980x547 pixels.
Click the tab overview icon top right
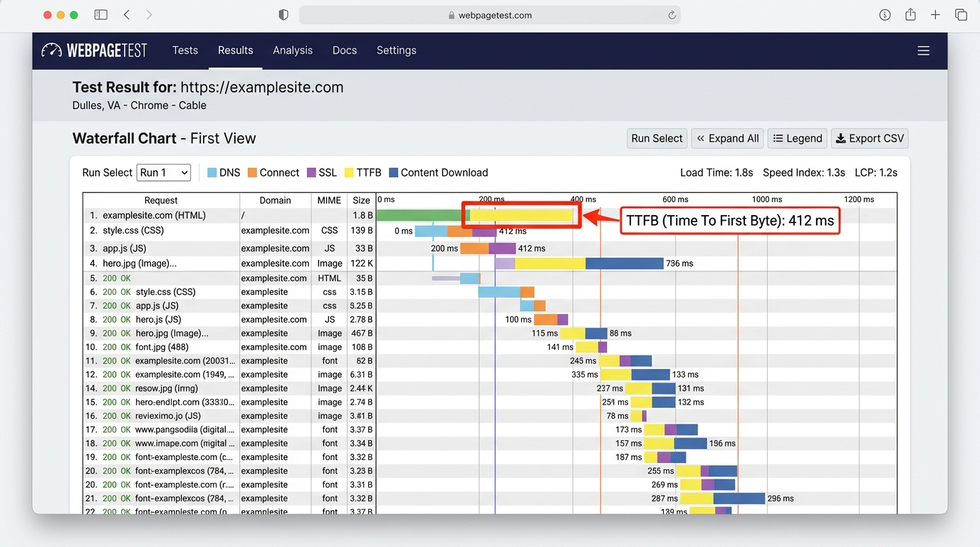click(961, 14)
